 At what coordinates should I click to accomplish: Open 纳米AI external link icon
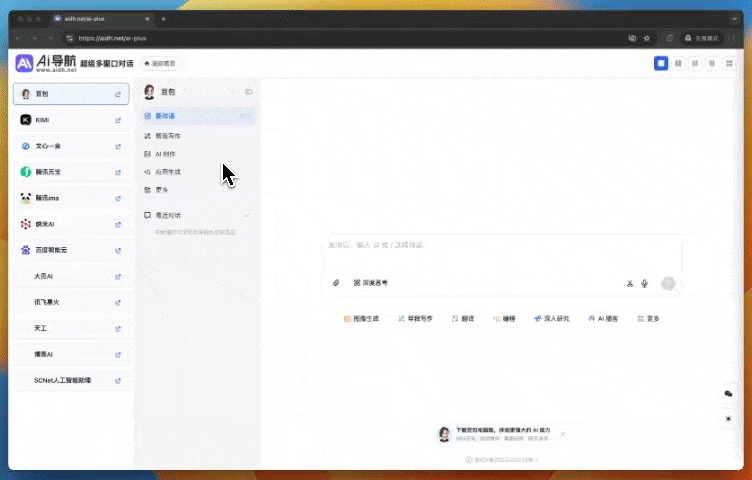pos(118,224)
